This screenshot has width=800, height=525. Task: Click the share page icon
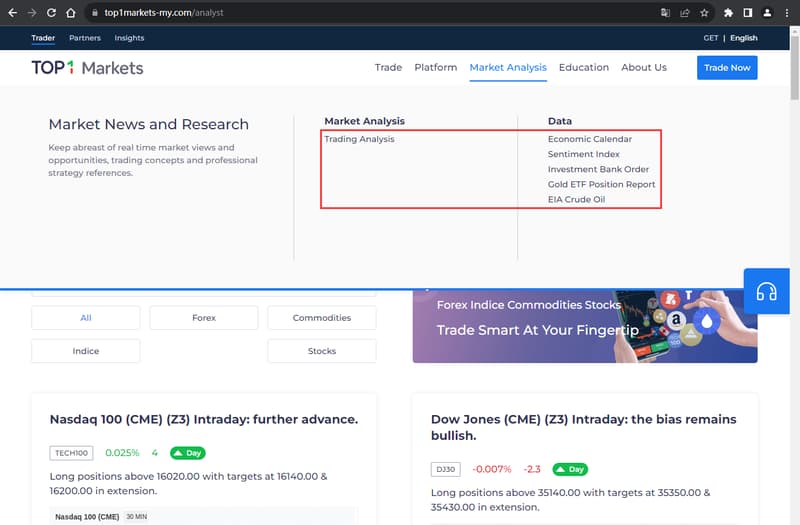pos(685,13)
